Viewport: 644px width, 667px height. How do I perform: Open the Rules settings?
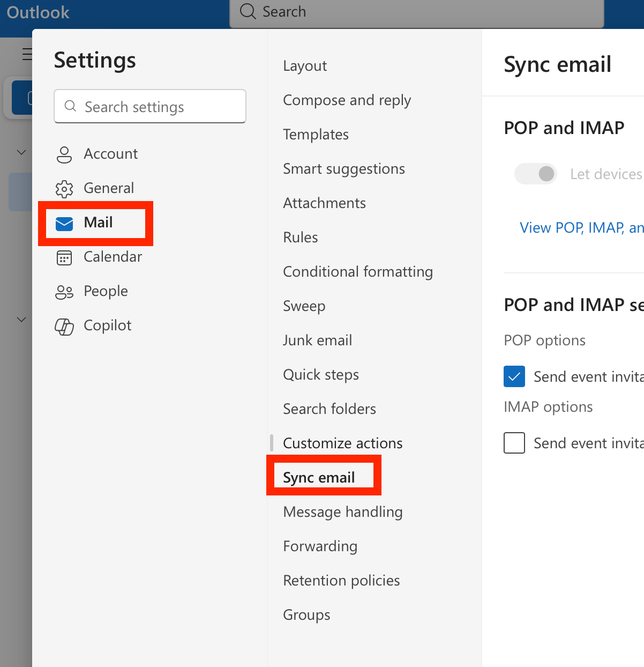tap(300, 238)
